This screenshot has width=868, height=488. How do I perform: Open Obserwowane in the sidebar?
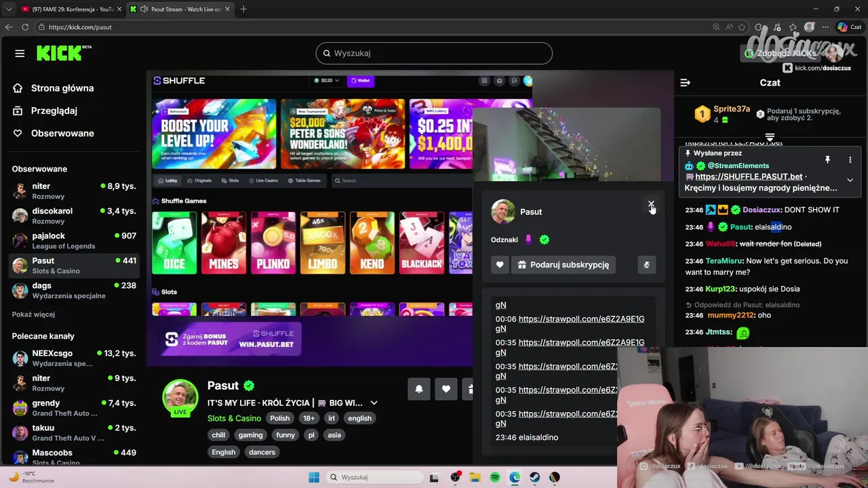[x=62, y=134]
